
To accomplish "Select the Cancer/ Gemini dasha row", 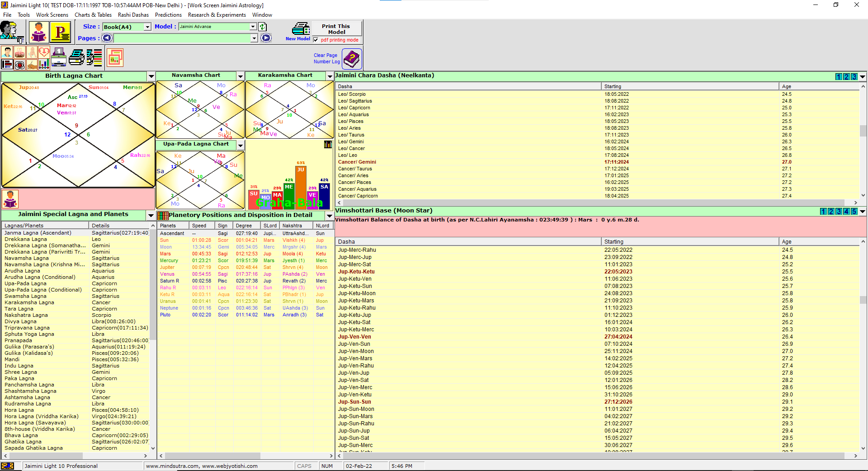I will point(597,162).
